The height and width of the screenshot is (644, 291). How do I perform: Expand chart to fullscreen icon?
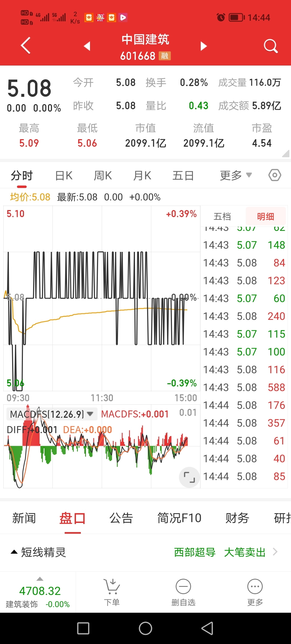189,477
